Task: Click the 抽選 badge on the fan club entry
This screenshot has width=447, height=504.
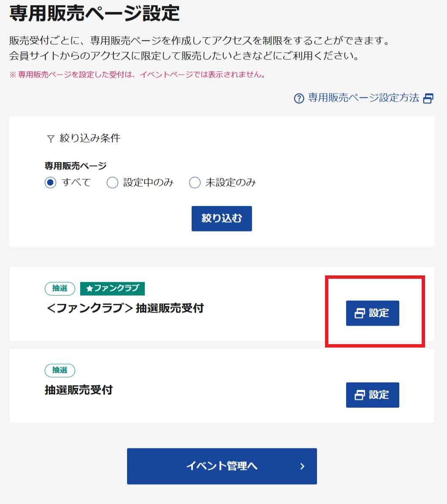Action: click(60, 288)
